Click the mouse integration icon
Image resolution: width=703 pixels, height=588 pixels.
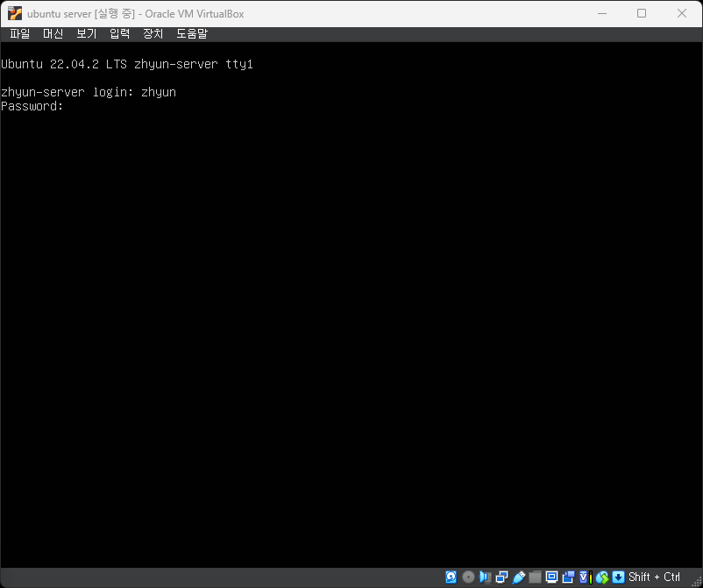602,577
